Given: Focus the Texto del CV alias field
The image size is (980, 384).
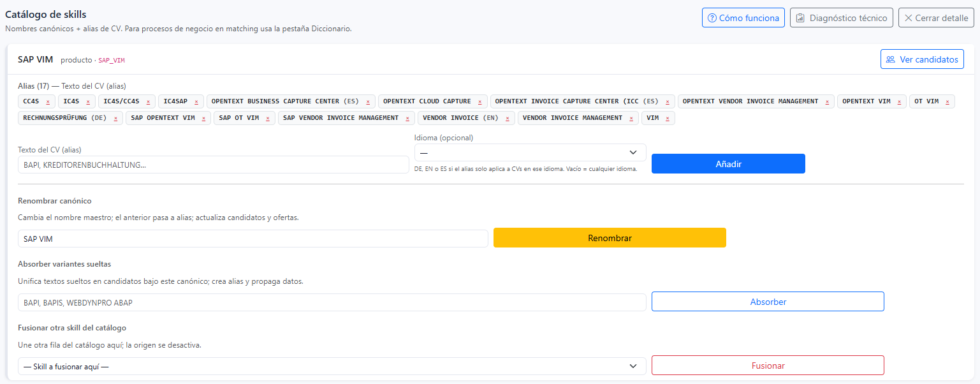Looking at the screenshot, I should 213,165.
